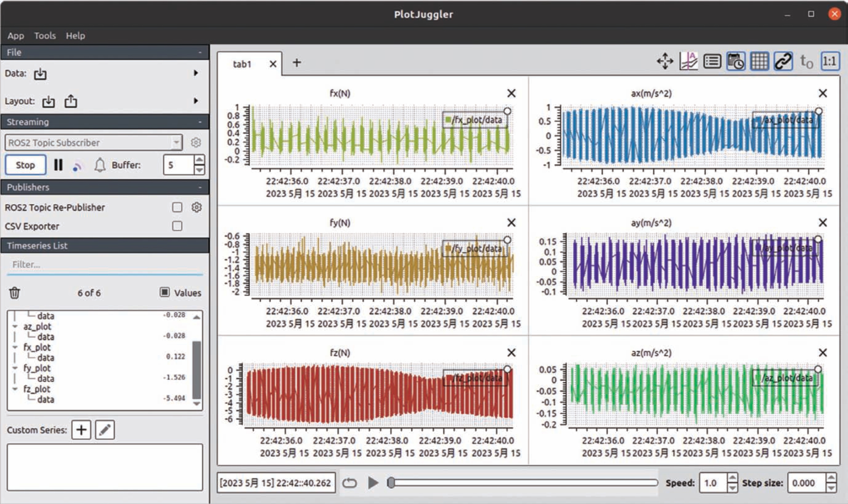Open the Help menu
Viewport: 848px width, 504px height.
[75, 36]
